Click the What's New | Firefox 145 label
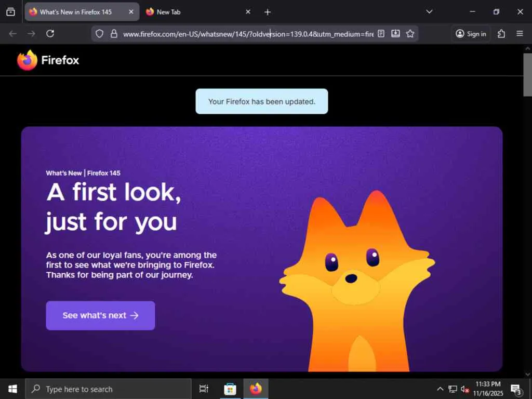 click(x=83, y=173)
